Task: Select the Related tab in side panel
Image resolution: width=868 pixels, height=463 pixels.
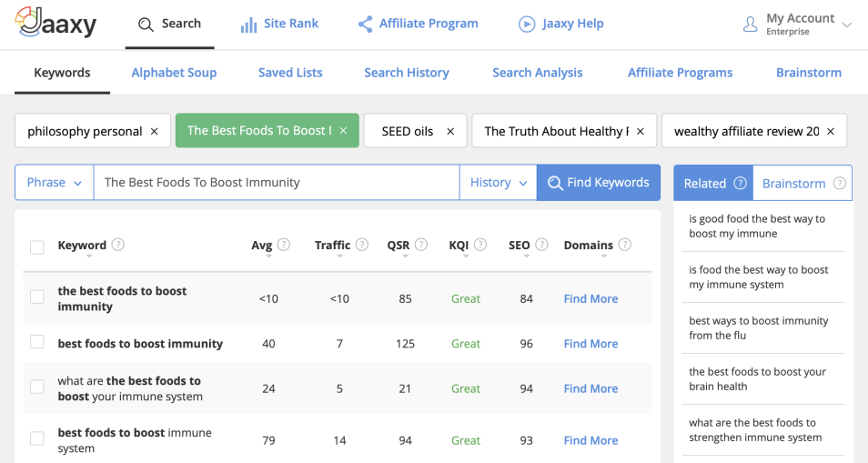Action: pos(713,183)
